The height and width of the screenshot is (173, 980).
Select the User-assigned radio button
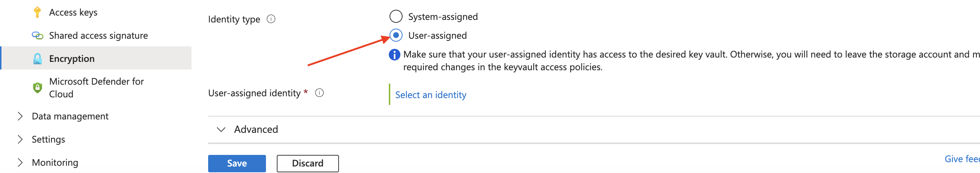tap(396, 35)
